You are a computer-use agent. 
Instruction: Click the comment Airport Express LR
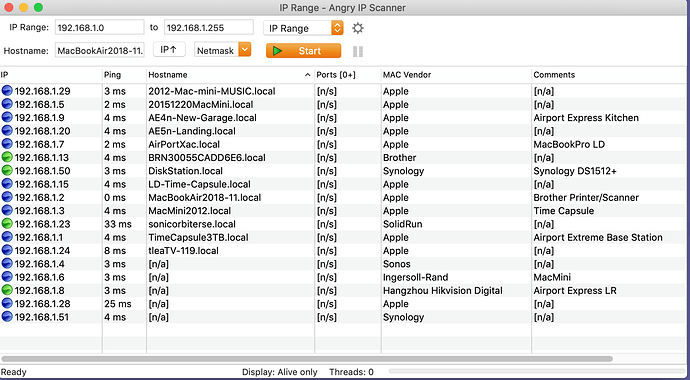pyautogui.click(x=575, y=290)
